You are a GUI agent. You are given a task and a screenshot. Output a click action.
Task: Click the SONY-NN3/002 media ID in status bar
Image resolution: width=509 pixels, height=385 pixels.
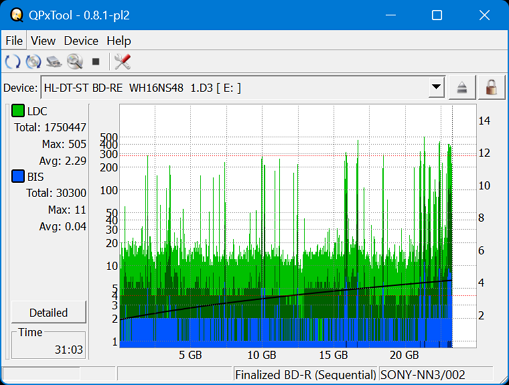423,375
